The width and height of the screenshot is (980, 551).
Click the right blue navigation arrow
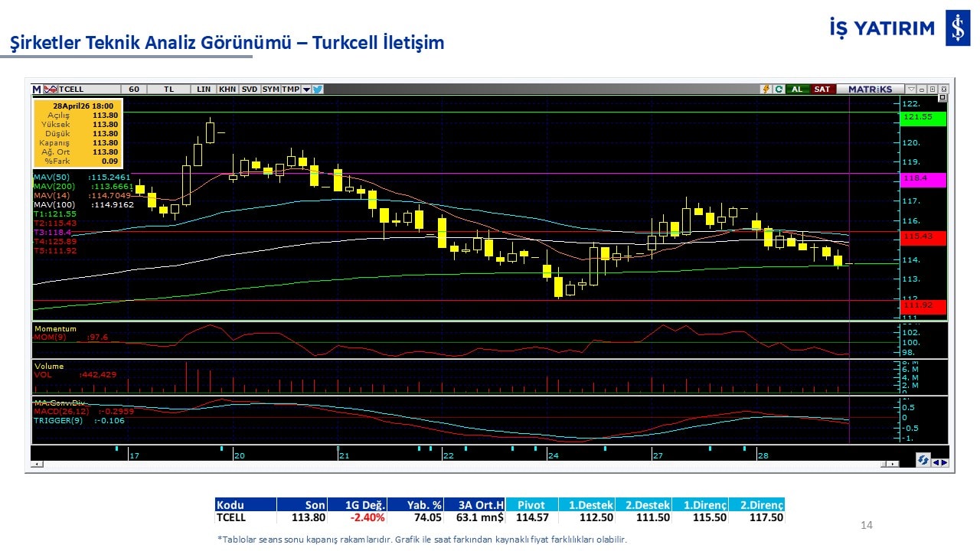coord(944,462)
